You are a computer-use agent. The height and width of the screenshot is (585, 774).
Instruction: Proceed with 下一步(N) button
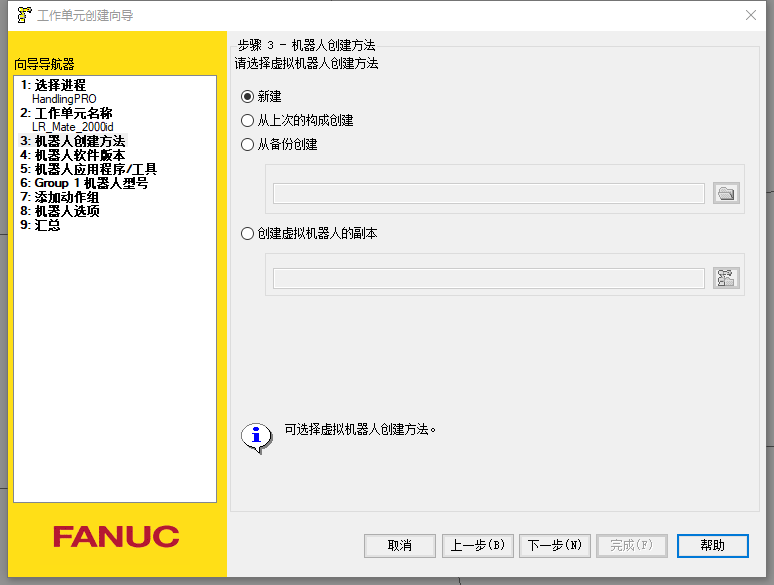pyautogui.click(x=555, y=546)
